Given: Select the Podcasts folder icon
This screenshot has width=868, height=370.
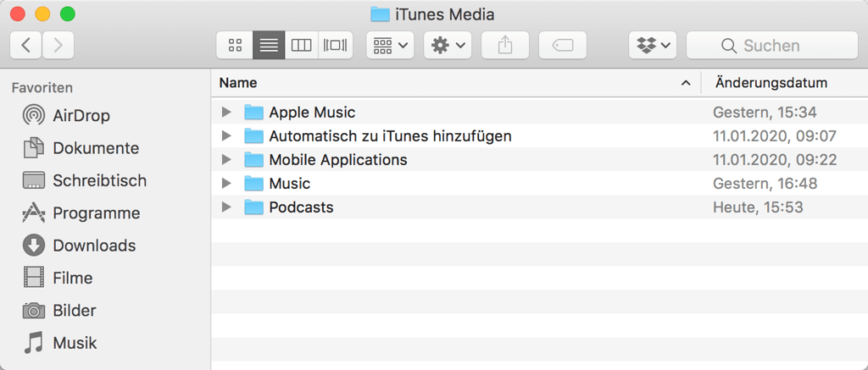Looking at the screenshot, I should coord(253,207).
